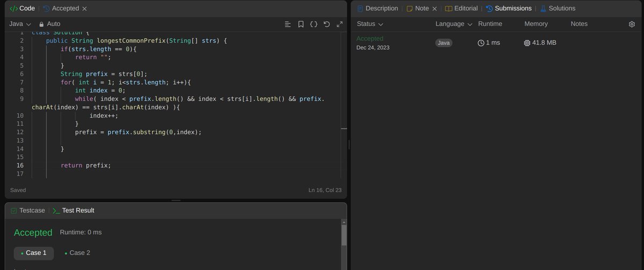Click the 1 ms runtime value
The image size is (644, 270).
point(489,43)
